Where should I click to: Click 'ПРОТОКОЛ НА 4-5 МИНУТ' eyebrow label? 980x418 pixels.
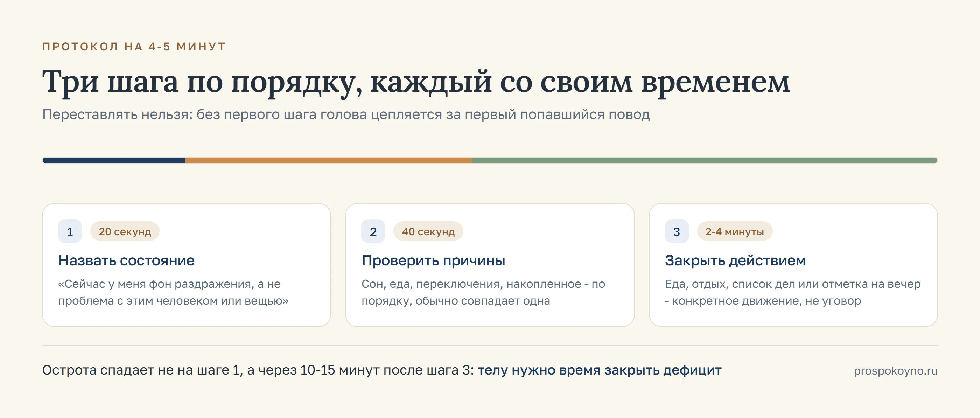134,47
